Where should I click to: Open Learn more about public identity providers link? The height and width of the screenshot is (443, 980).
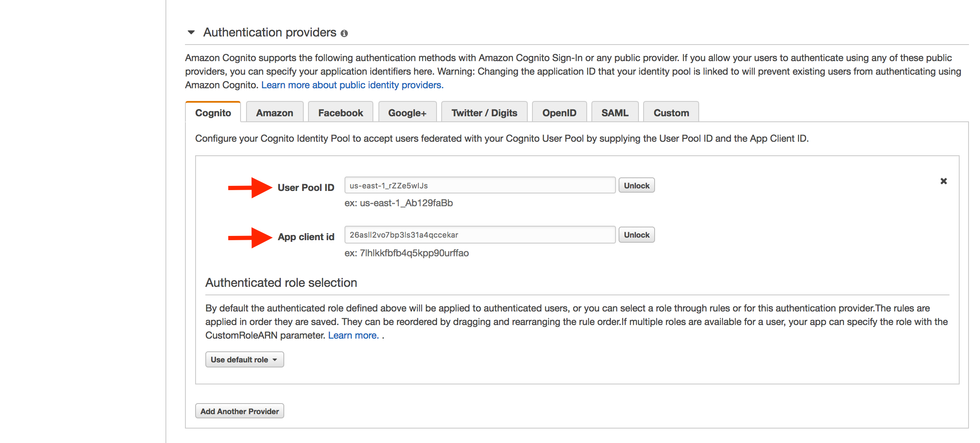pos(352,85)
